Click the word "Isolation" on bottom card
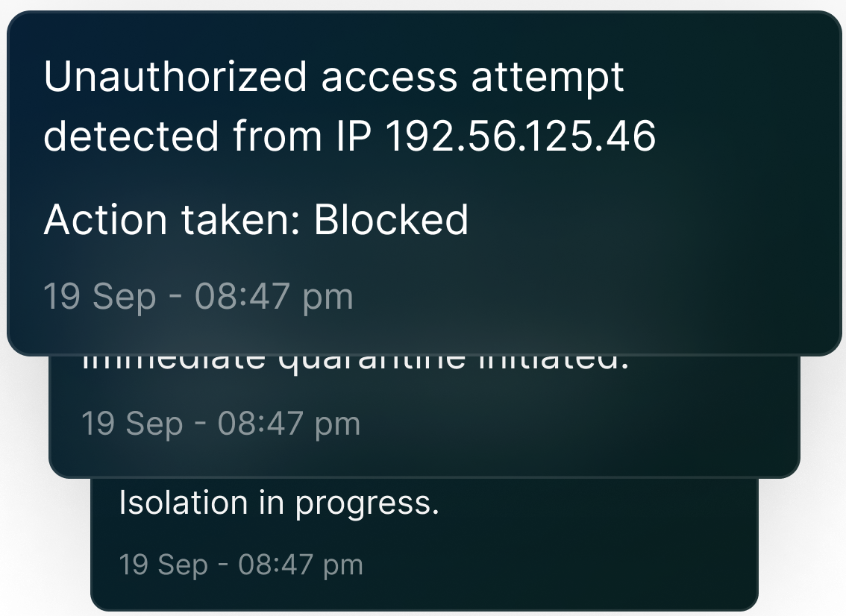The image size is (846, 616). 172,503
